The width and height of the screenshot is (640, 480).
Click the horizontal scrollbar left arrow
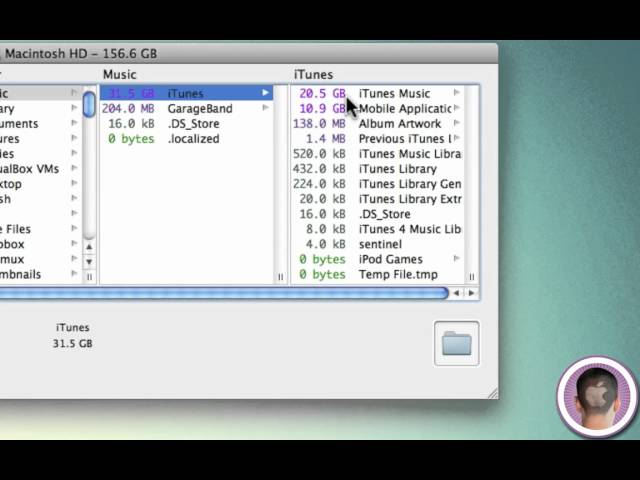tap(457, 293)
